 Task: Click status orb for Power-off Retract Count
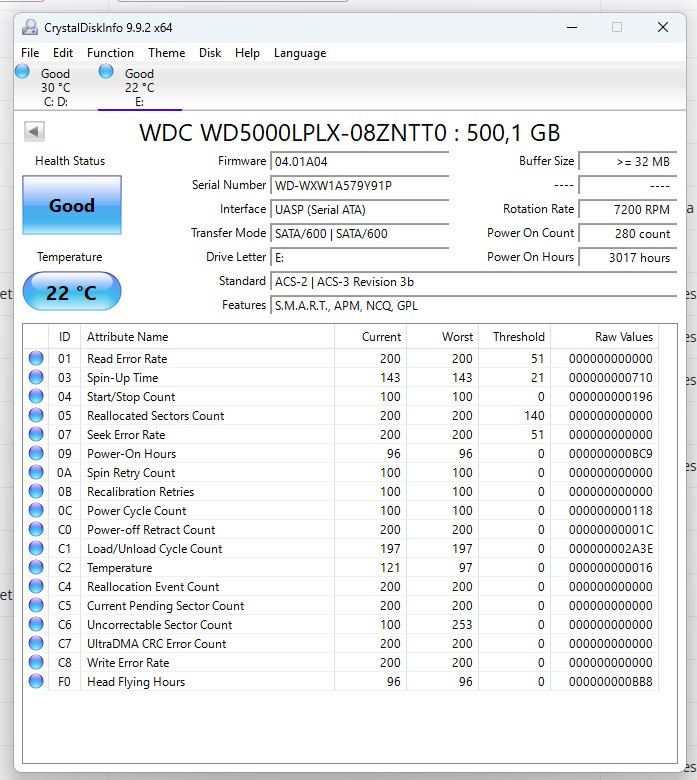tap(36, 529)
